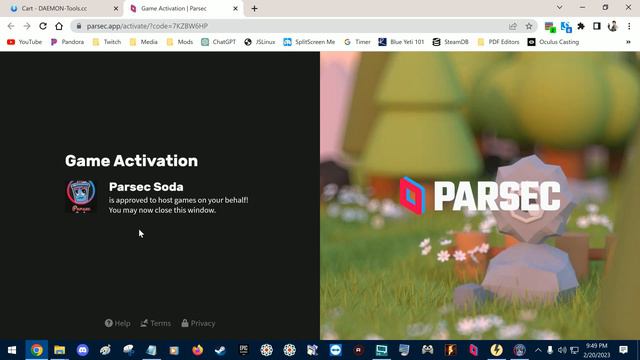Open the tab search dropdown chevron
The height and width of the screenshot is (360, 640).
pyautogui.click(x=560, y=7)
